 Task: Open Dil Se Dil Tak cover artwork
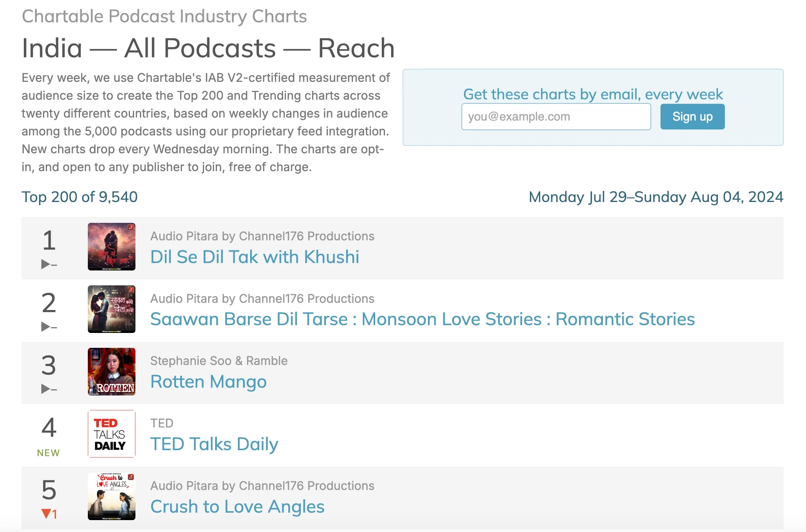pyautogui.click(x=111, y=247)
